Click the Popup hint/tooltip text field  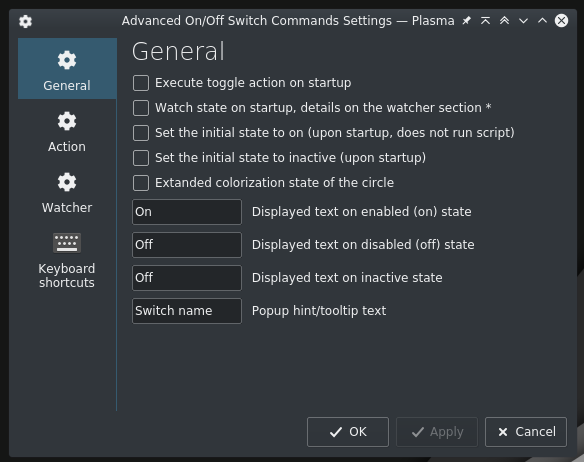187,311
